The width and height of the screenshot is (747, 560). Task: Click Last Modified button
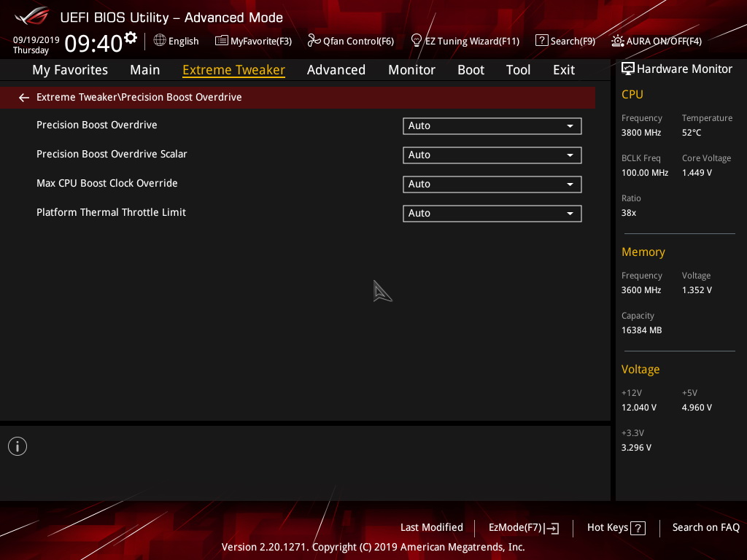[432, 528]
